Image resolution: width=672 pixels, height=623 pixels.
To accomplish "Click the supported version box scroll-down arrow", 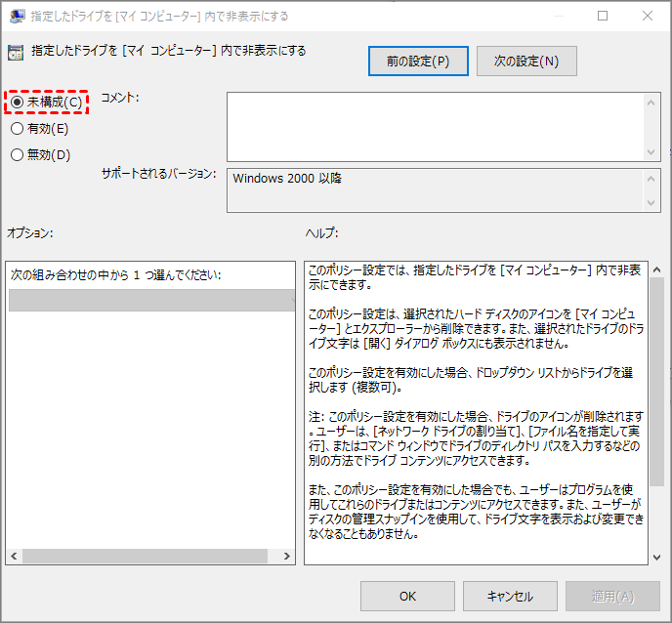I will tap(651, 202).
